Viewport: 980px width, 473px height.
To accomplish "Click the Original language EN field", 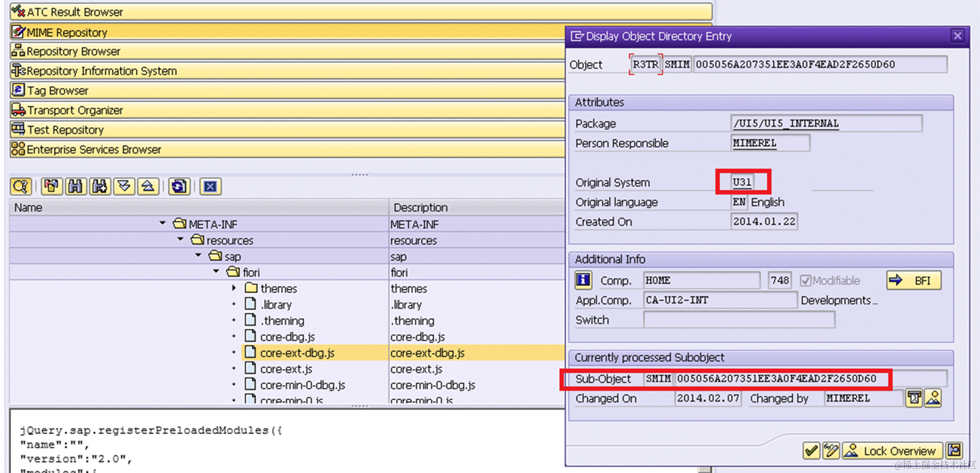I will [x=739, y=202].
